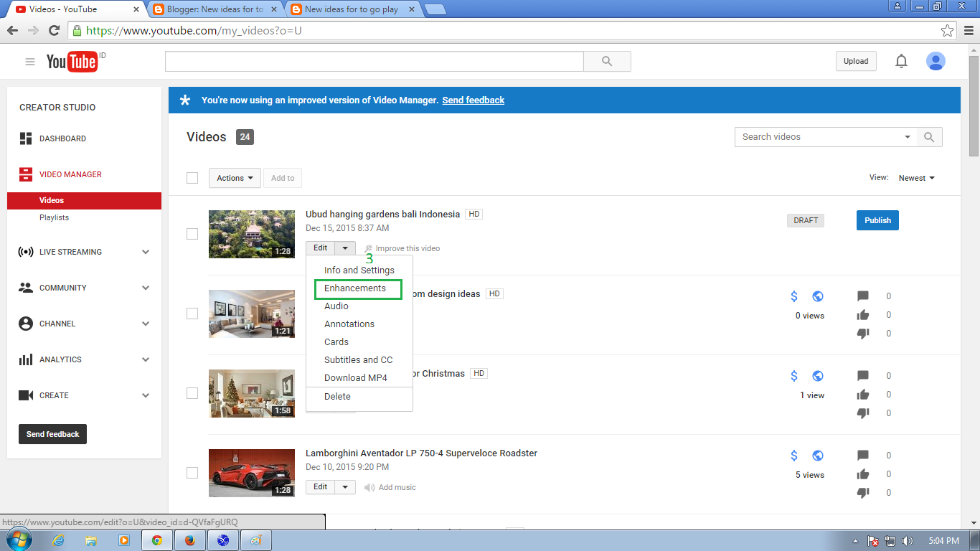
Task: Click Send feedback link in blue banner
Action: coord(473,100)
